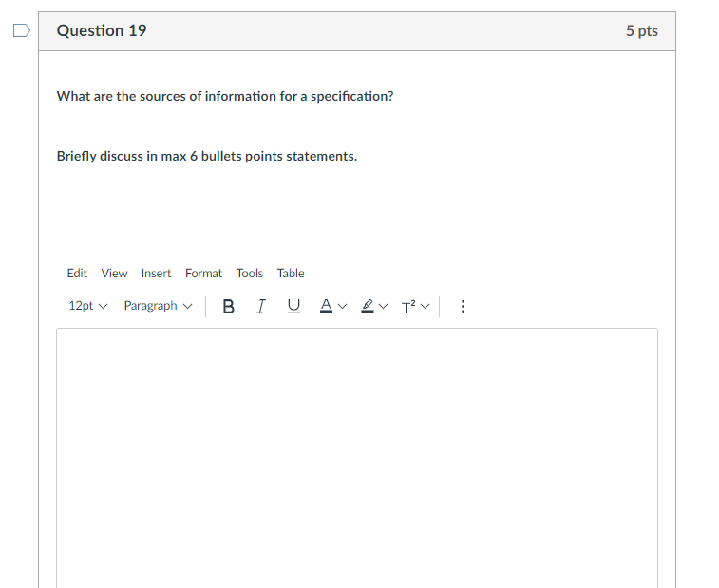Expand the superscript options arrow

[x=425, y=307]
